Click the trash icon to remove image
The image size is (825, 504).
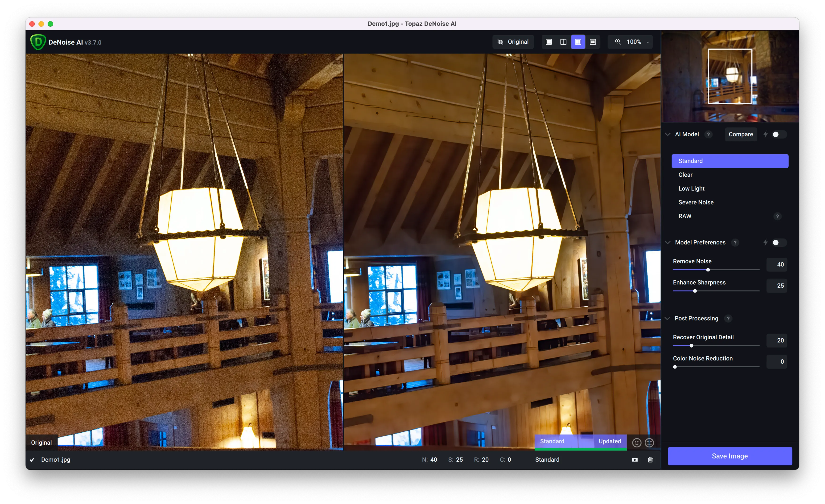(650, 459)
